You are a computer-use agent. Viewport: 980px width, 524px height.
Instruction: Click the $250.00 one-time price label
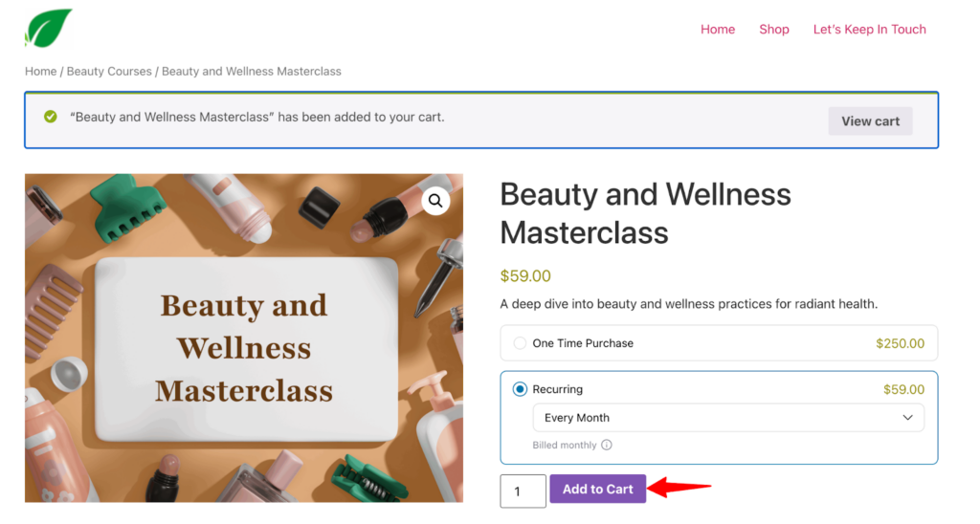coord(900,343)
